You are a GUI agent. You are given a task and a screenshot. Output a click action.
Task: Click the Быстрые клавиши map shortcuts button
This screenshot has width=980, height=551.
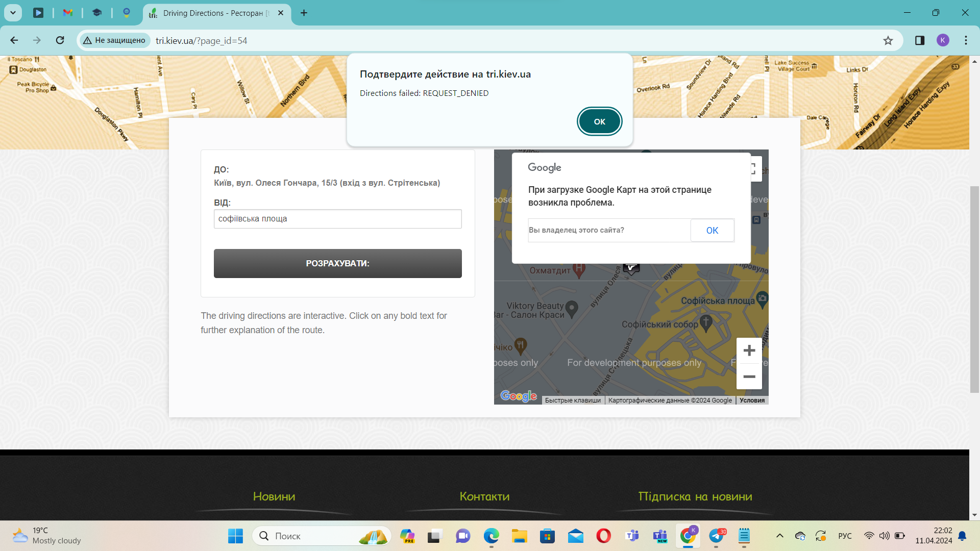point(573,400)
